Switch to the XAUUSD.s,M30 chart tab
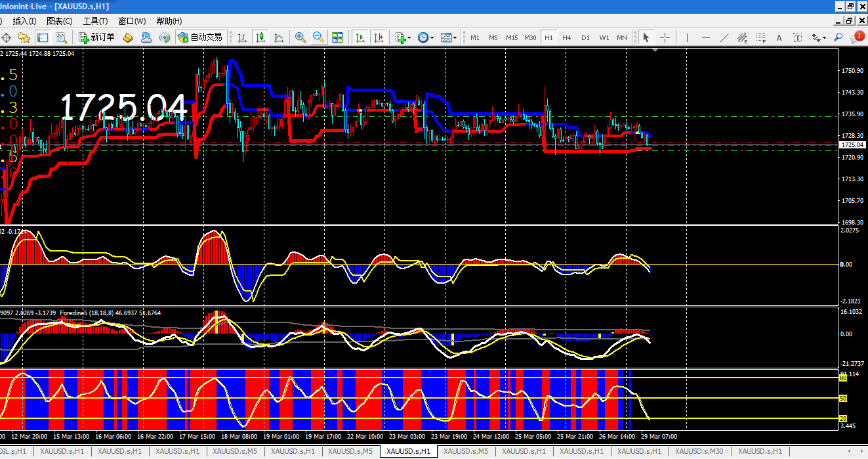Image resolution: width=868 pixels, height=459 pixels. click(x=699, y=452)
